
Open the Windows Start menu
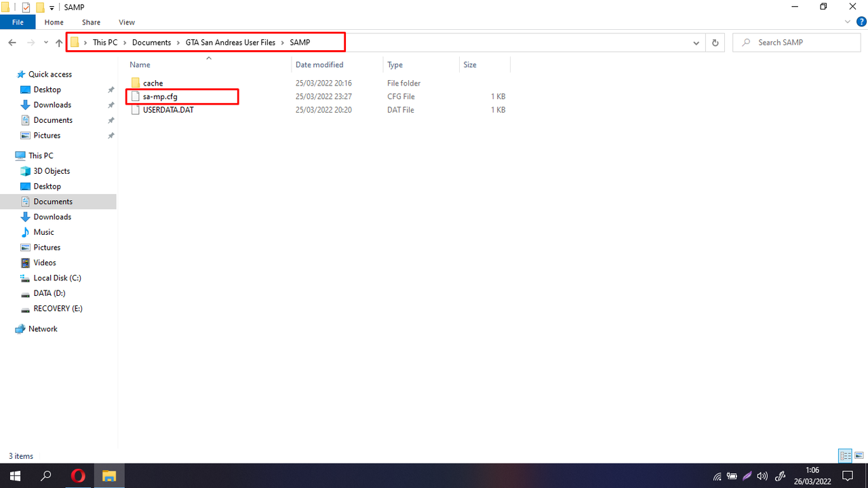pos(14,476)
